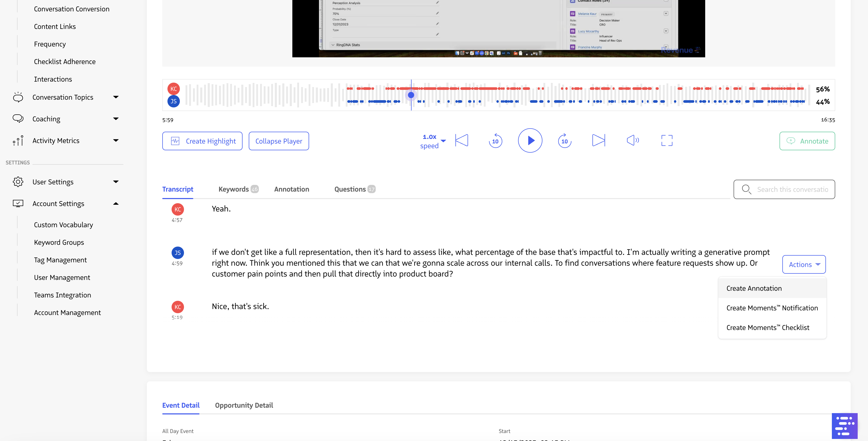Collapse the Account Settings section
The height and width of the screenshot is (441, 868).
pos(116,204)
